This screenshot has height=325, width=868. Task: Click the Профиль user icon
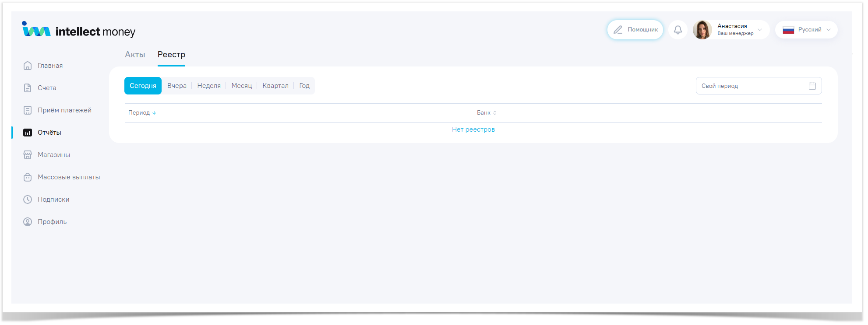(x=28, y=222)
